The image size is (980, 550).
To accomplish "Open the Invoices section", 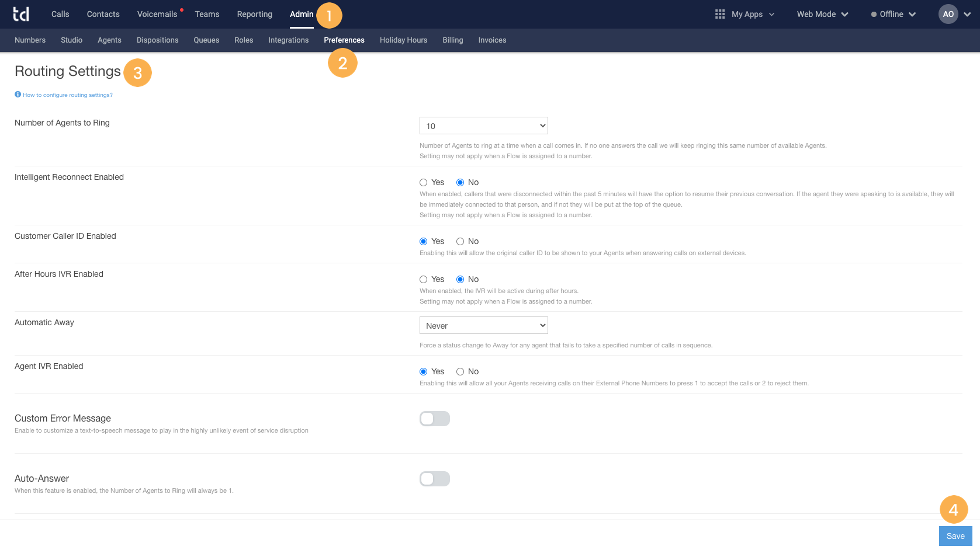I will pyautogui.click(x=492, y=40).
